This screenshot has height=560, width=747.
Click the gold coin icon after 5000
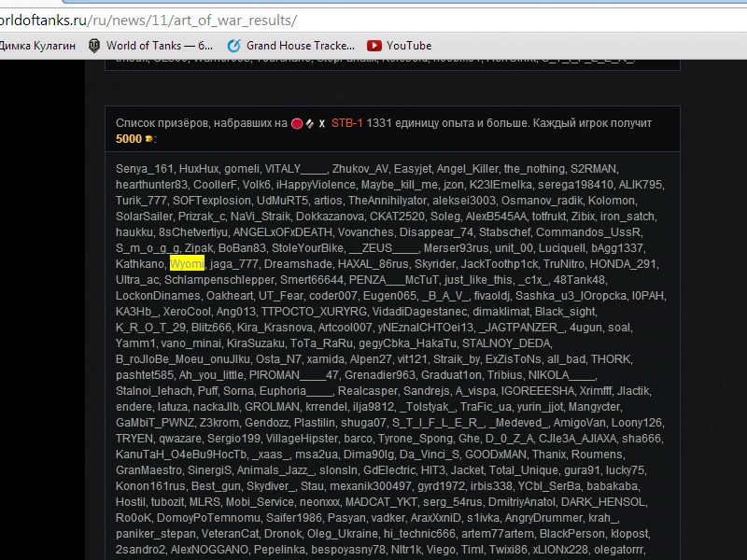148,139
